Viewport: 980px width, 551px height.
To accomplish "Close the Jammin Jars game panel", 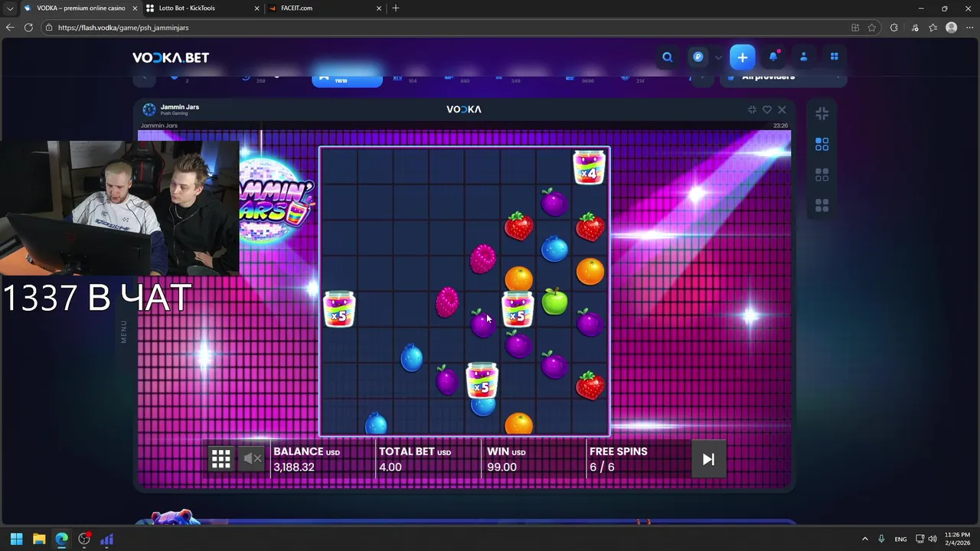I will [x=782, y=109].
